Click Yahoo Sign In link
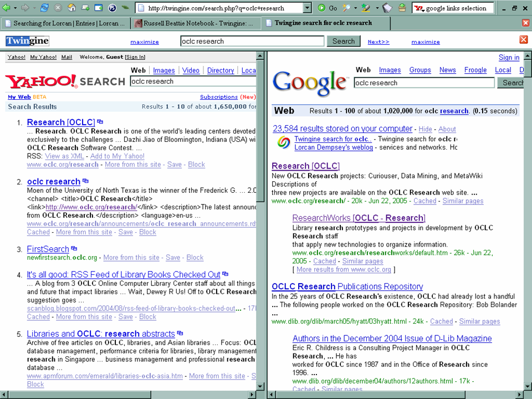 click(x=135, y=57)
